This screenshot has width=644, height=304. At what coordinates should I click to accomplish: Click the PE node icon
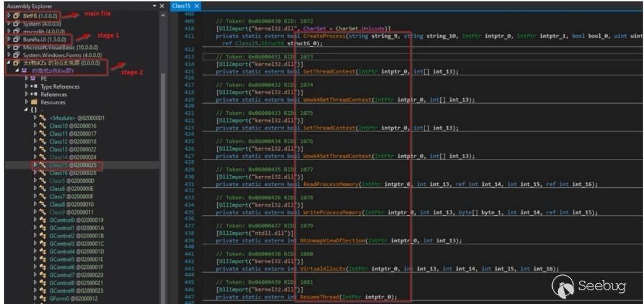click(x=33, y=79)
